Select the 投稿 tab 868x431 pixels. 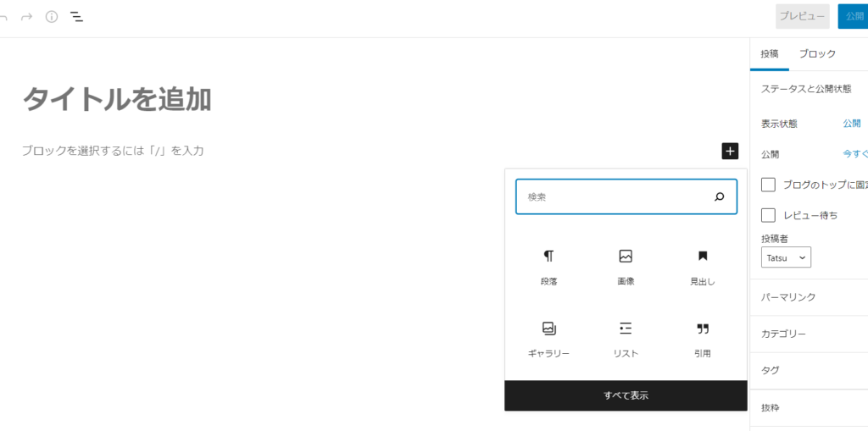pyautogui.click(x=769, y=53)
